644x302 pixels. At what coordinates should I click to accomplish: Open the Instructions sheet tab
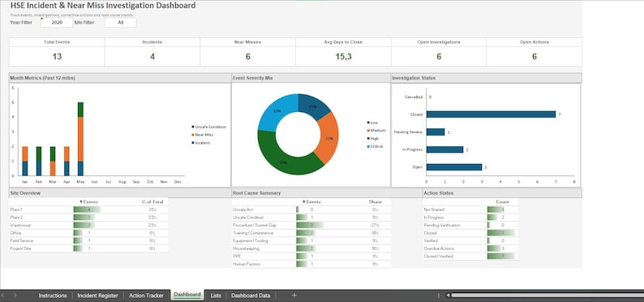53,296
